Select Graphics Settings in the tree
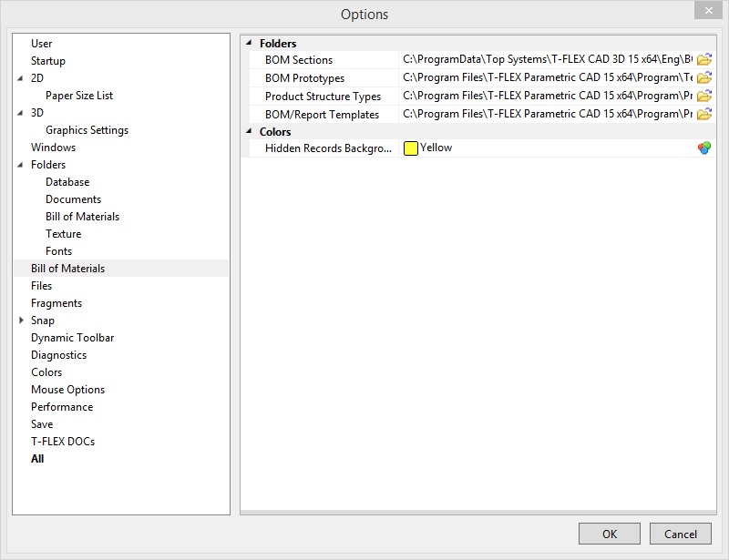 coord(87,130)
